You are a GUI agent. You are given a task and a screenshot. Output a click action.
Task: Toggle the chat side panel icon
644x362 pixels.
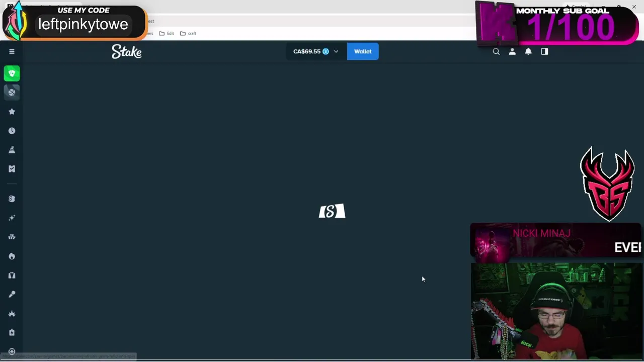pyautogui.click(x=544, y=51)
